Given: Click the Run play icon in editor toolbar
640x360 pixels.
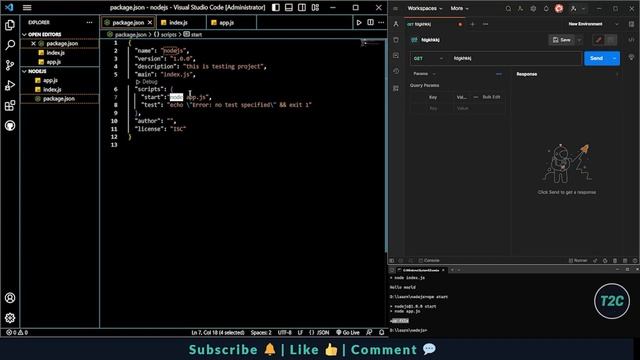Looking at the screenshot, I should pyautogui.click(x=359, y=22).
